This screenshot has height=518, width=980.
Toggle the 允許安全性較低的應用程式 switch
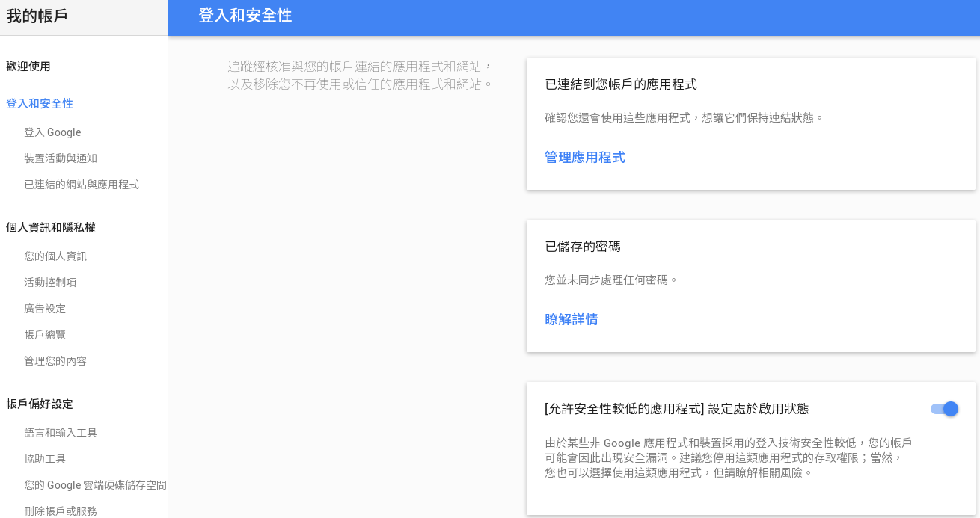tap(944, 409)
